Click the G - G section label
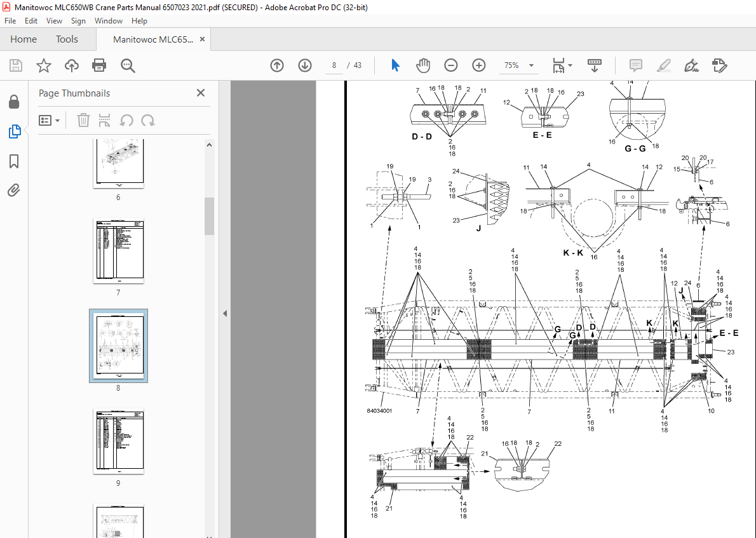This screenshot has height=538, width=756. point(635,149)
